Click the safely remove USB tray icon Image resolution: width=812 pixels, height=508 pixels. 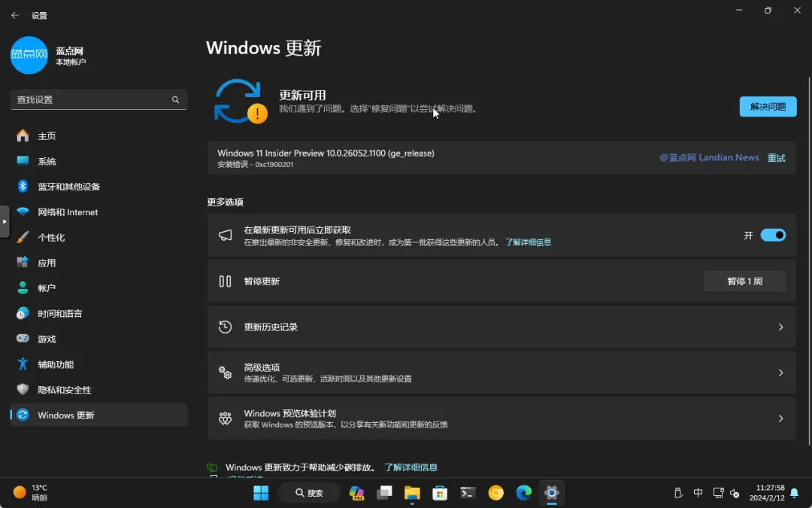point(679,493)
